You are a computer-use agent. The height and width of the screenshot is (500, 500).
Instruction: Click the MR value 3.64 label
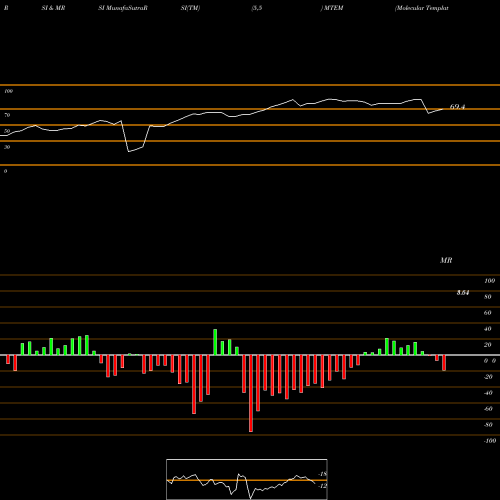coord(463,292)
